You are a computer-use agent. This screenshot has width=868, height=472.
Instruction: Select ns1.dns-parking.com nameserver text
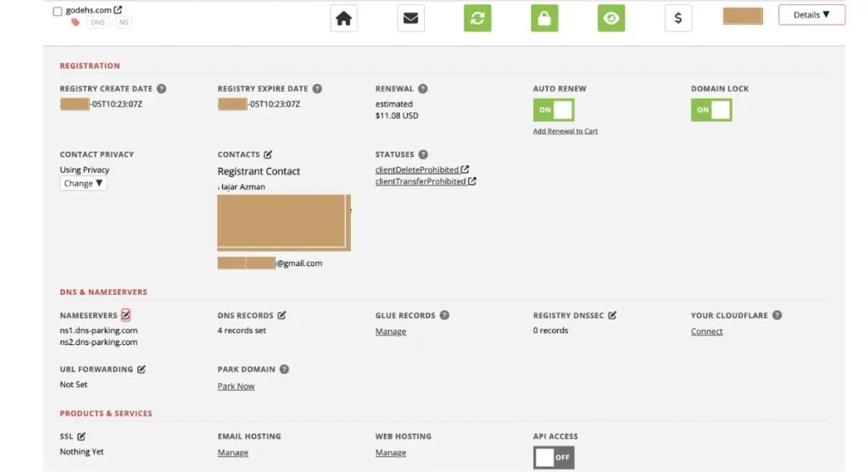click(98, 330)
